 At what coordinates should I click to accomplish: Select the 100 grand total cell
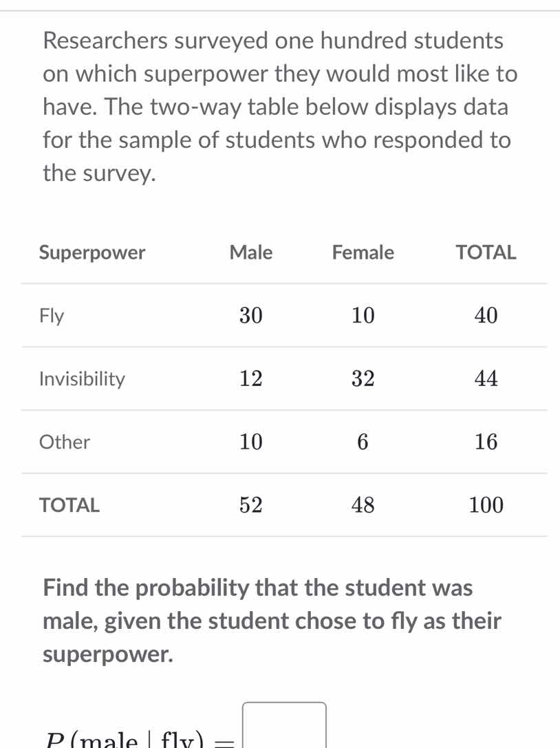pyautogui.click(x=486, y=505)
